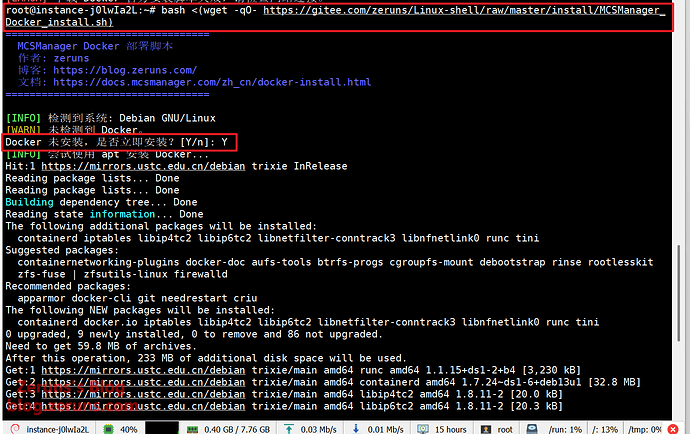Click the /tmp: 0% disk usage entry
The width and height of the screenshot is (690, 434).
coord(645,429)
